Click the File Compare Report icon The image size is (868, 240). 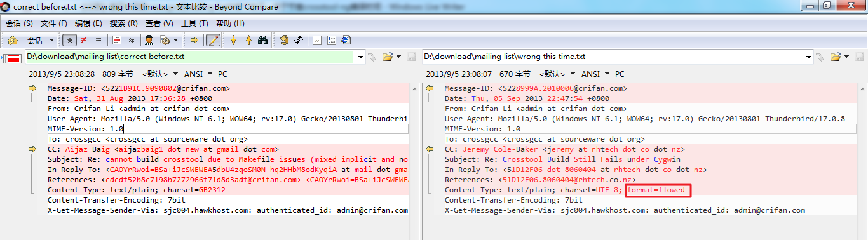(346, 40)
